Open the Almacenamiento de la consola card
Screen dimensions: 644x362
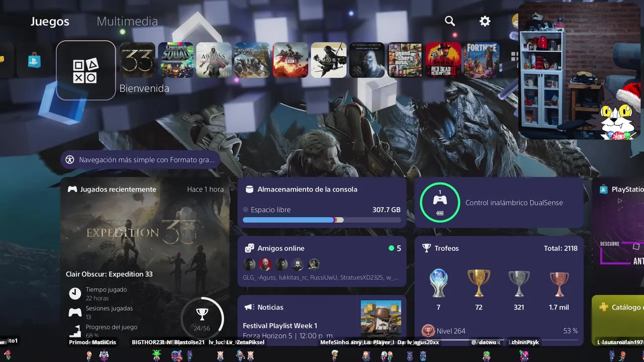tap(322, 203)
